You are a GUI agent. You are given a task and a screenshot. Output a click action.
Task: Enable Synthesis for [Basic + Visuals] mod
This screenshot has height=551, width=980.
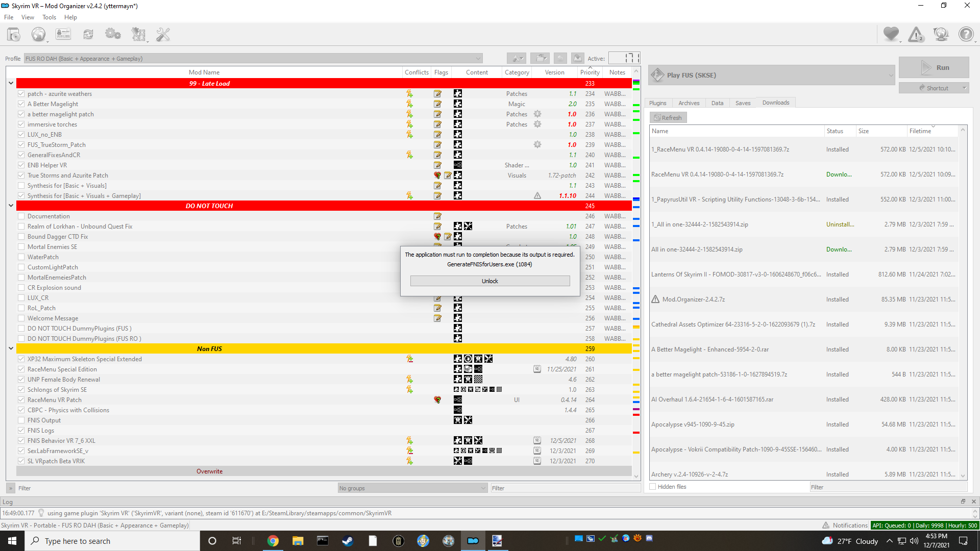21,186
